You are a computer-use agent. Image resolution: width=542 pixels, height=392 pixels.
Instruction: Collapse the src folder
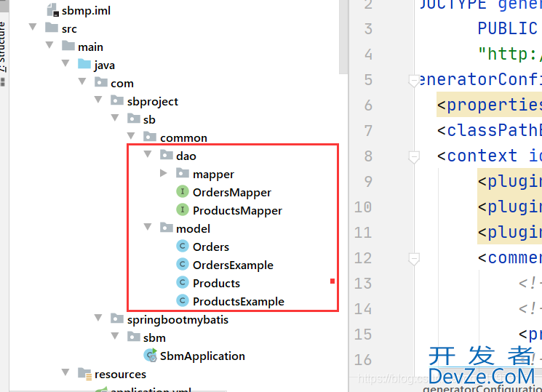tap(33, 27)
